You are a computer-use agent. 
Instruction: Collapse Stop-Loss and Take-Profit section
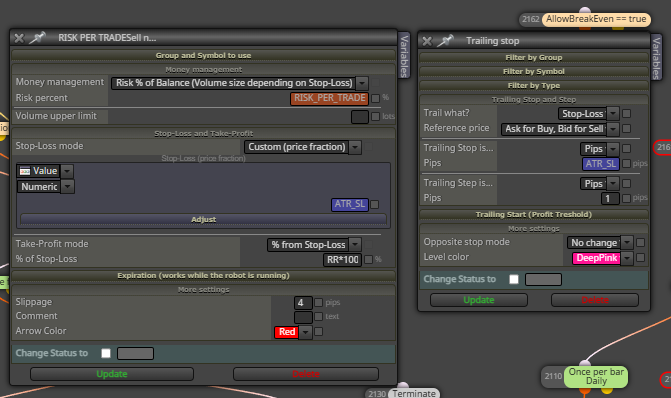pyautogui.click(x=203, y=133)
